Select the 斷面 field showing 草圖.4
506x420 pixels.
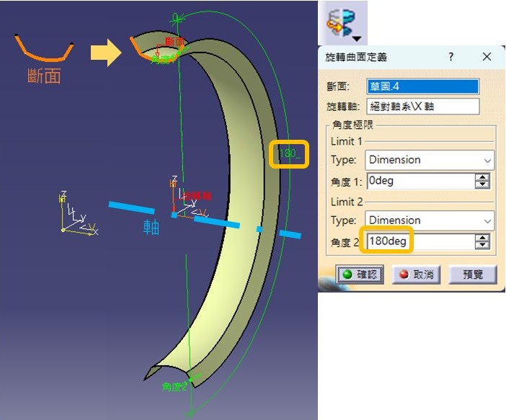tap(422, 86)
